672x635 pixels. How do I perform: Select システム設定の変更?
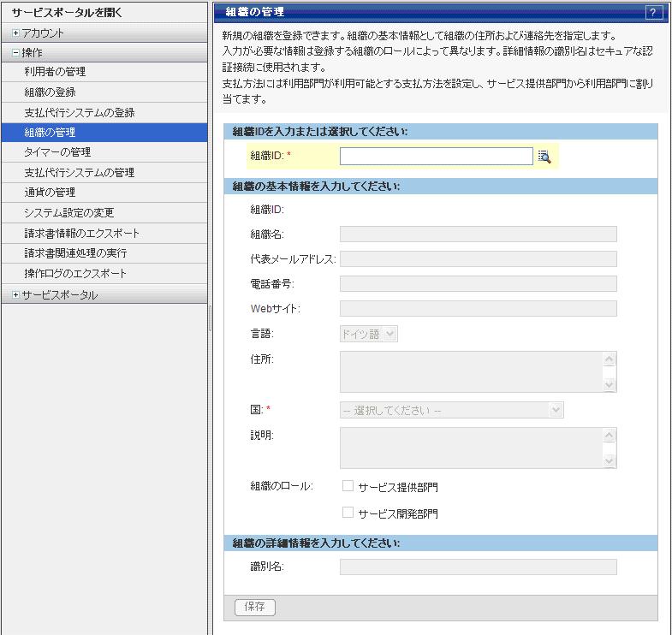pos(69,213)
